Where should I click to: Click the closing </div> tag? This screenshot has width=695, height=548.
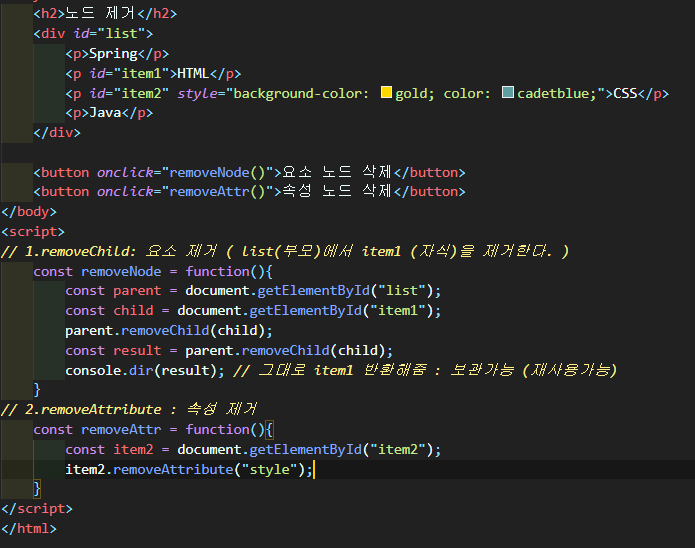coord(57,133)
